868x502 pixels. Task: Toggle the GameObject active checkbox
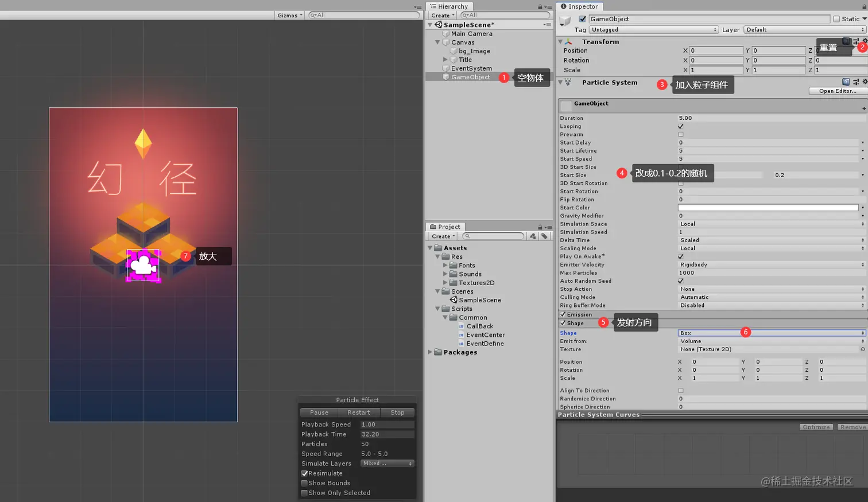[x=583, y=19]
